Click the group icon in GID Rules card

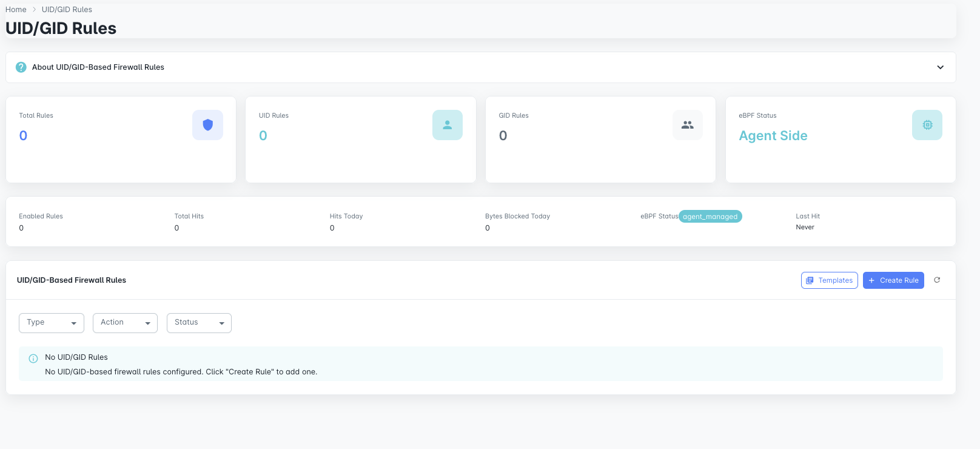point(687,125)
